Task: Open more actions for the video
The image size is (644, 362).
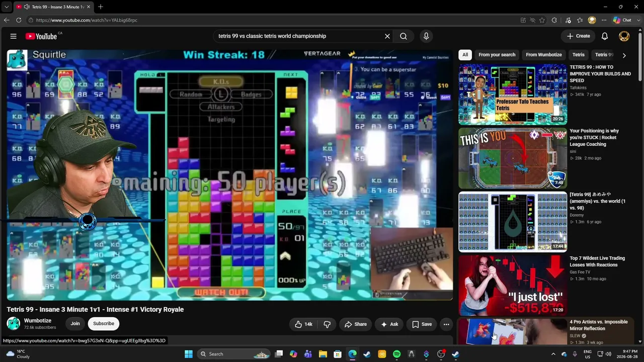Action: (x=446, y=324)
